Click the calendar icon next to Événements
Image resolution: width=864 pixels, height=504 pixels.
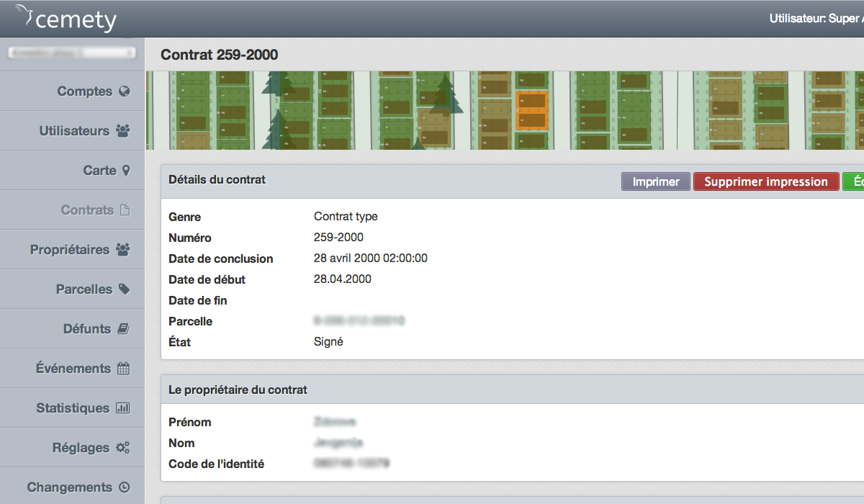tap(123, 369)
